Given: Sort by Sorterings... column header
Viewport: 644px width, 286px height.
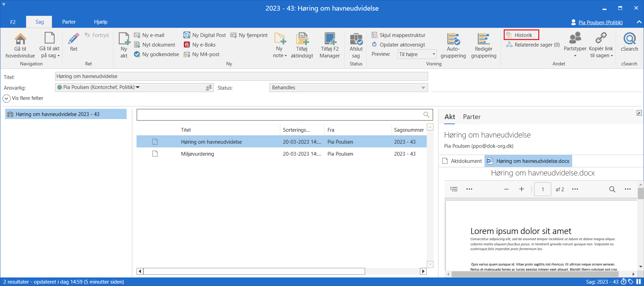Looking at the screenshot, I should click(296, 130).
